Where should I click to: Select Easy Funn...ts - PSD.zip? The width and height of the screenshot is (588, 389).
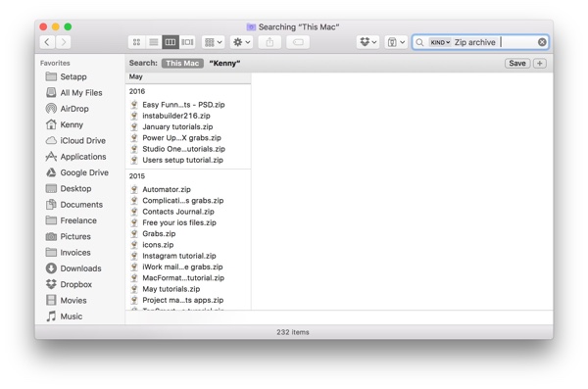click(183, 105)
